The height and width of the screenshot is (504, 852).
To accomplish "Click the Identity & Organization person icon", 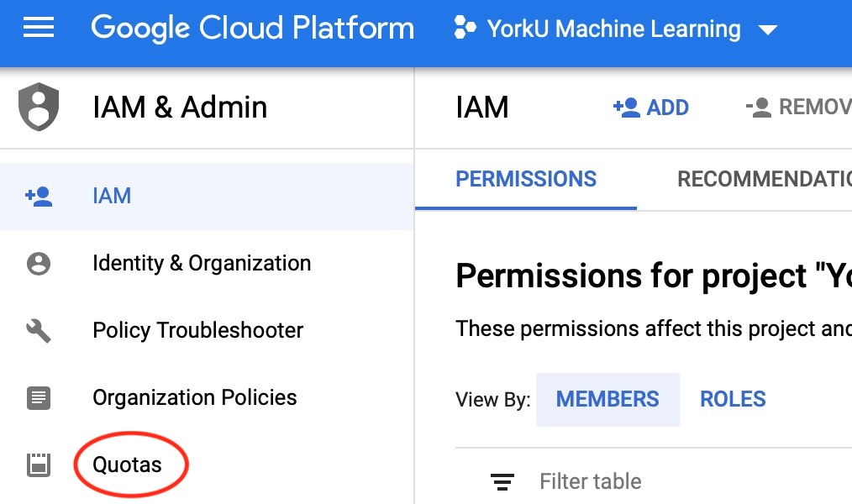I will (x=39, y=264).
